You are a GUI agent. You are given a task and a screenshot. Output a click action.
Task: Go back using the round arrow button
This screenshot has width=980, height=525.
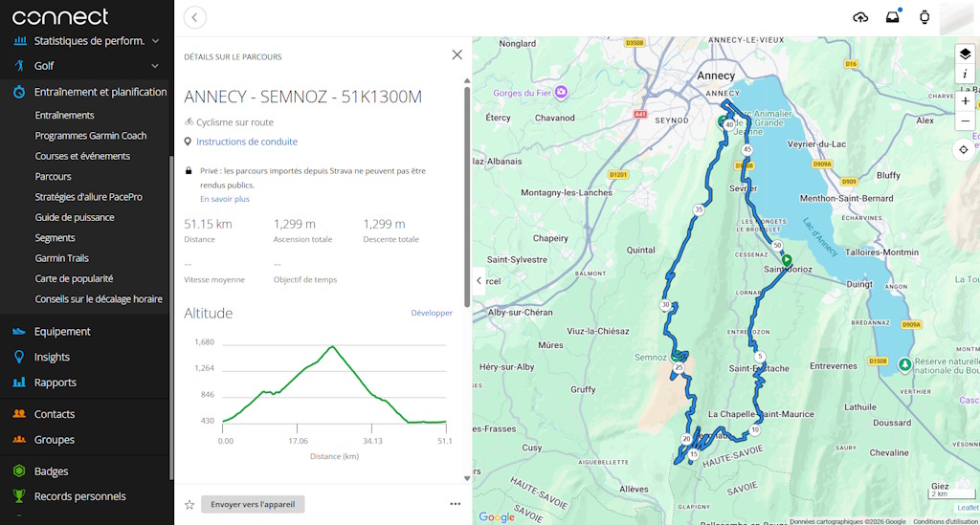click(x=195, y=17)
